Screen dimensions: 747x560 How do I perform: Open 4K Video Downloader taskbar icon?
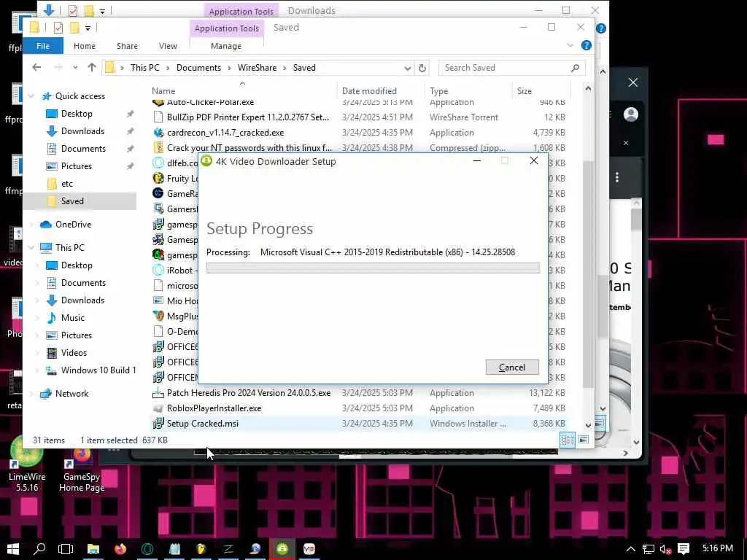click(x=282, y=549)
